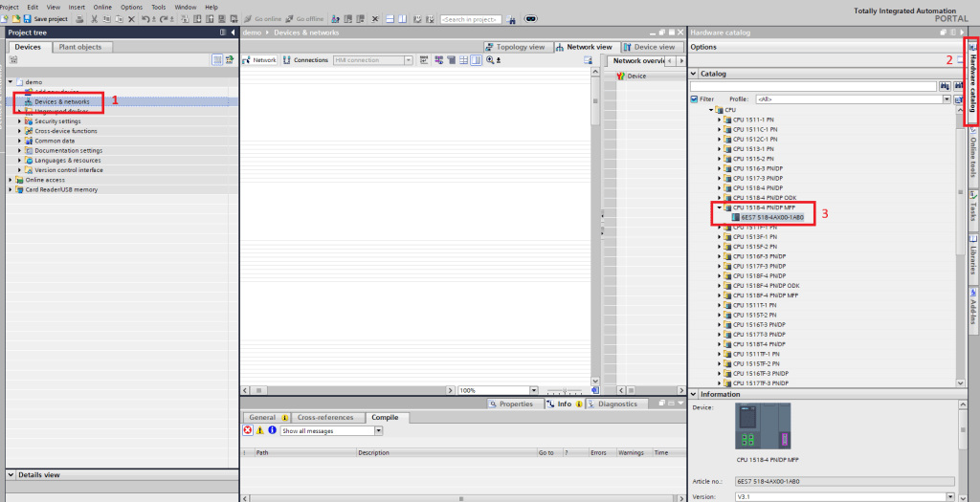Click the Go online button
This screenshot has height=502, width=980.
click(x=262, y=19)
